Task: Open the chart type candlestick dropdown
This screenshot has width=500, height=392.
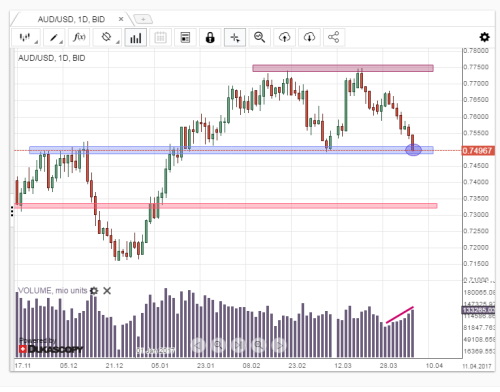Action: [26, 37]
